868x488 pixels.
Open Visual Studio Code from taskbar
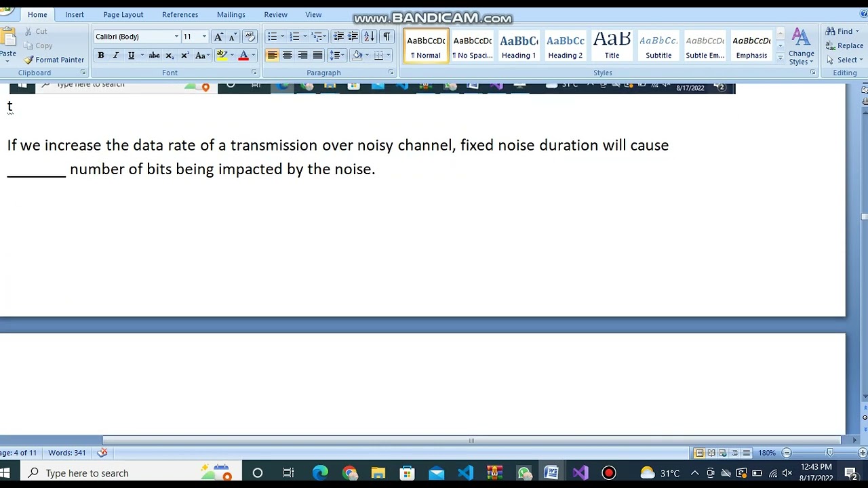pos(465,473)
